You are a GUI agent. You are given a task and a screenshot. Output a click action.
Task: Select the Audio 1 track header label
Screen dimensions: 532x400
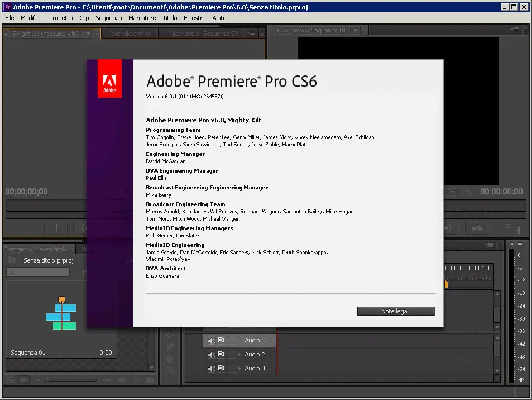pyautogui.click(x=255, y=340)
